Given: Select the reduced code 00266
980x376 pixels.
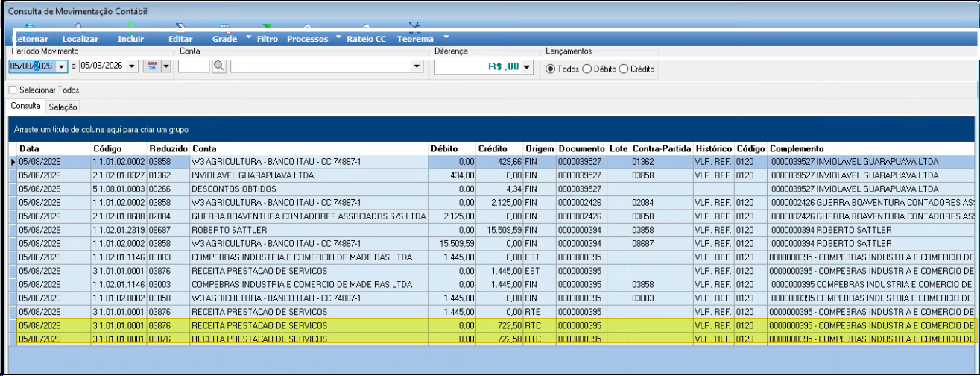Looking at the screenshot, I should (168, 189).
